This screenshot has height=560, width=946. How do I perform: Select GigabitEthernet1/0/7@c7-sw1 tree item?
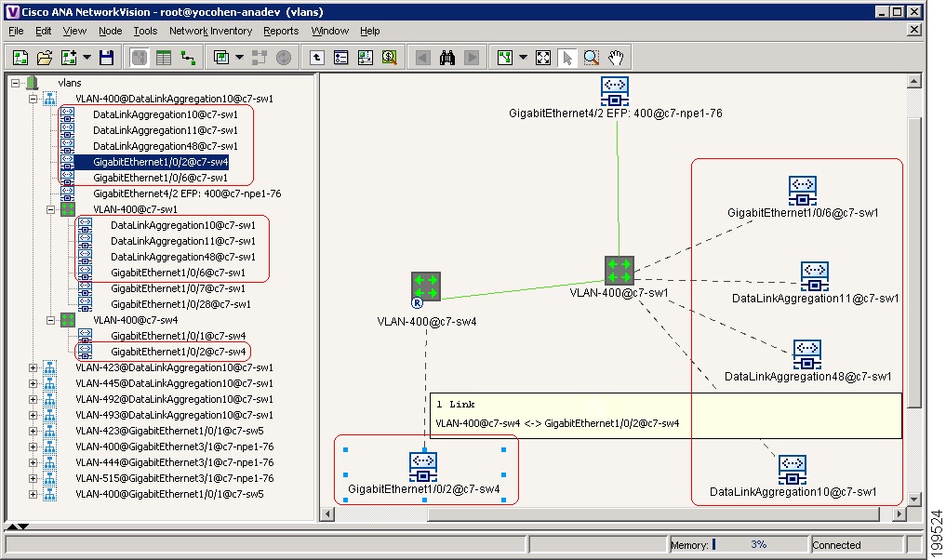[178, 288]
